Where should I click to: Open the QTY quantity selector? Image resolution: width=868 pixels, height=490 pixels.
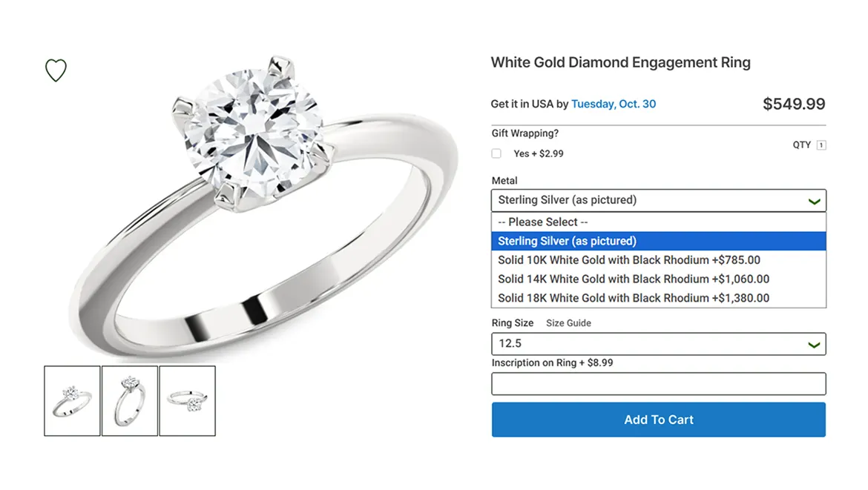click(821, 145)
